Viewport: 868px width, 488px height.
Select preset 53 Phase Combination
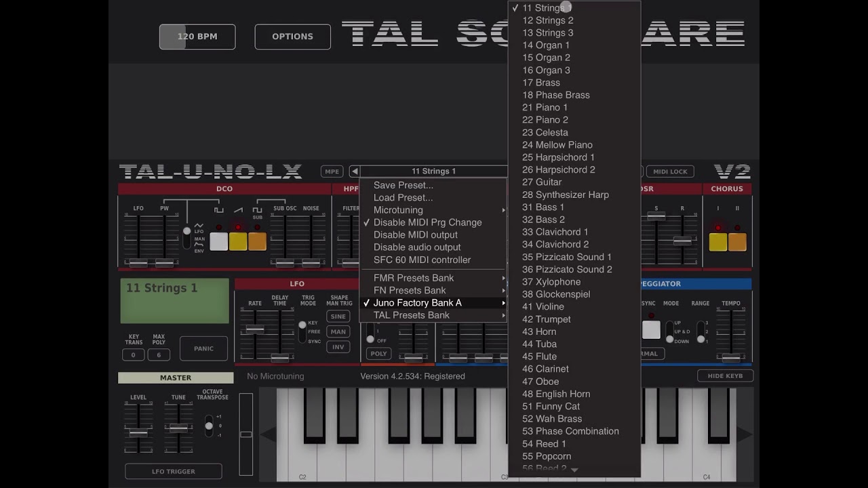click(574, 431)
